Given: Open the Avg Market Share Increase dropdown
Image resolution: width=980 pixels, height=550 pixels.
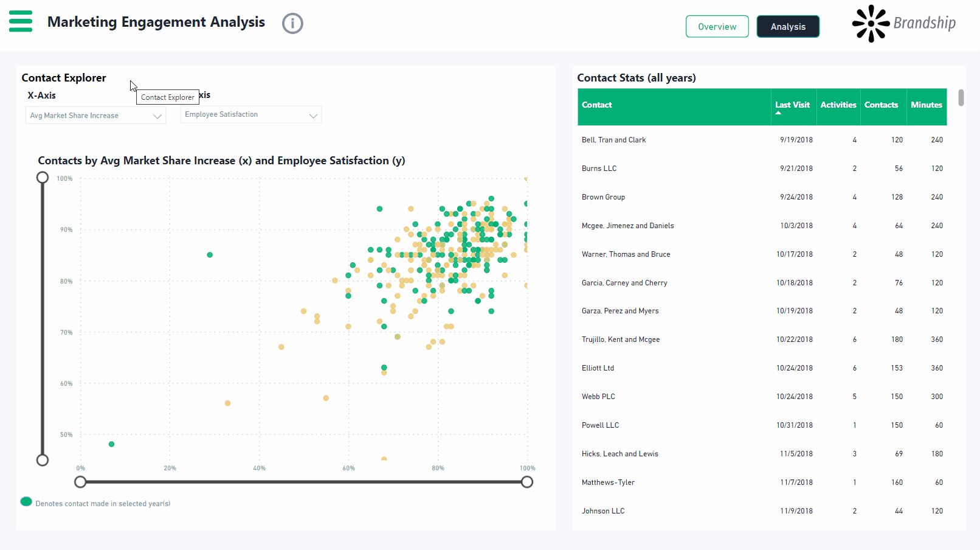Looking at the screenshot, I should pos(95,115).
